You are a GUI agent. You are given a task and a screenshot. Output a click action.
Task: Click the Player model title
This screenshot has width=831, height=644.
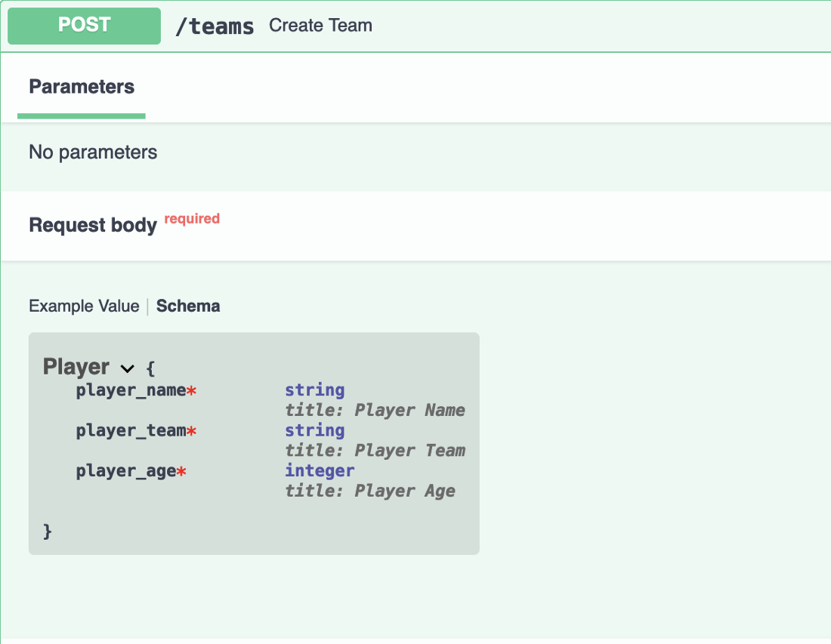point(76,367)
